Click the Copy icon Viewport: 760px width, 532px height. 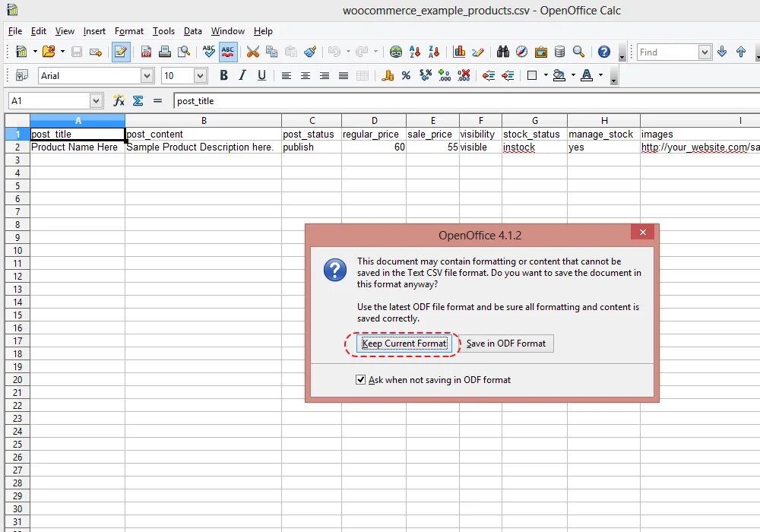coord(272,52)
